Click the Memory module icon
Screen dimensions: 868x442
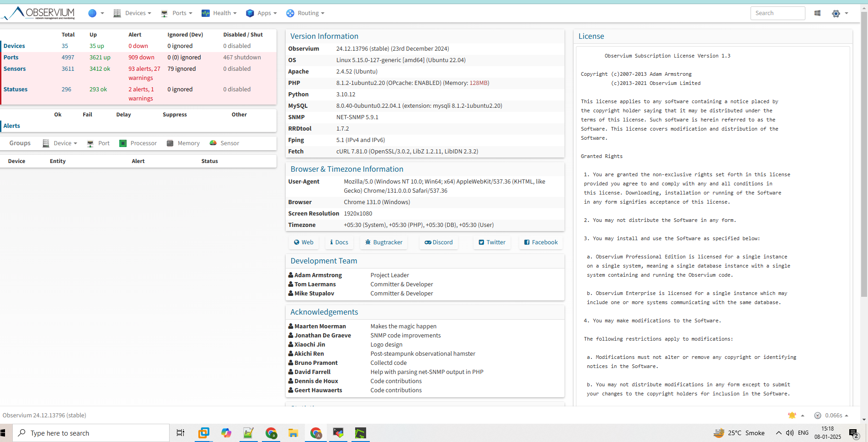170,143
